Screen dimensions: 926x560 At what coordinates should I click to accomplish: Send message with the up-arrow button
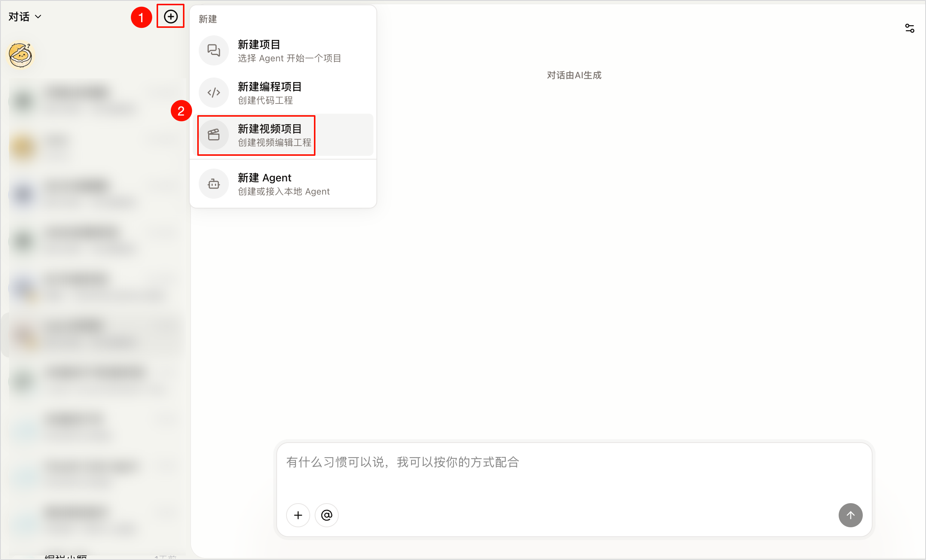(850, 515)
